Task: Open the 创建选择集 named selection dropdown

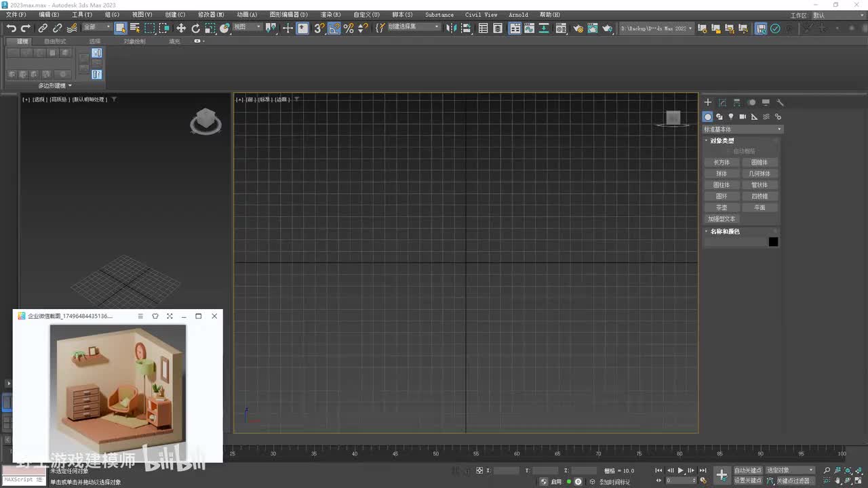Action: pos(414,27)
